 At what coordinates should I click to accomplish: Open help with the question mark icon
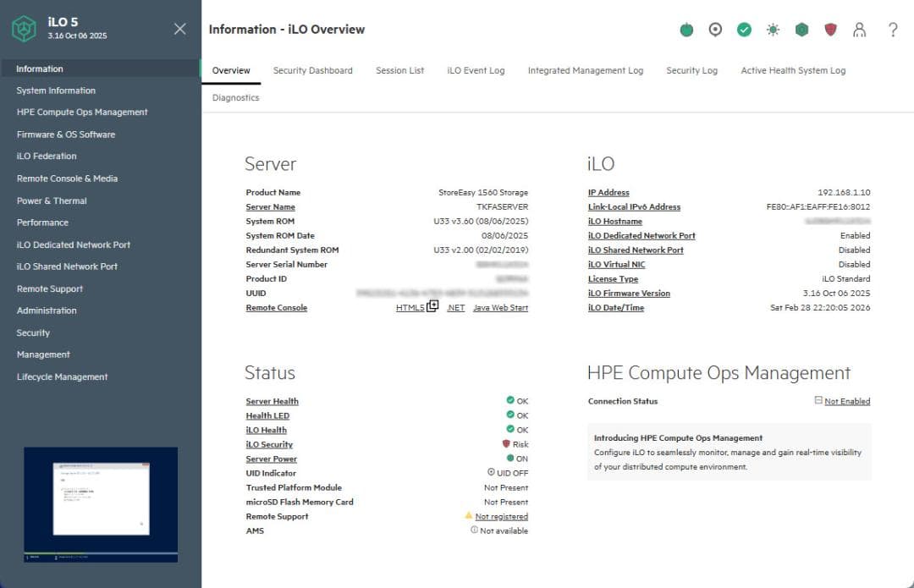point(893,29)
